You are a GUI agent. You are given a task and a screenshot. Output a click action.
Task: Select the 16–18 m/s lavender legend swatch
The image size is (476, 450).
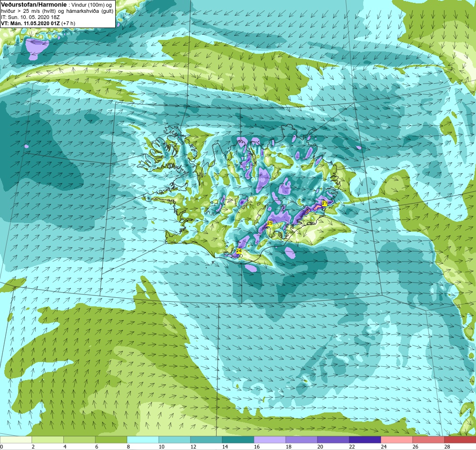pos(269,440)
